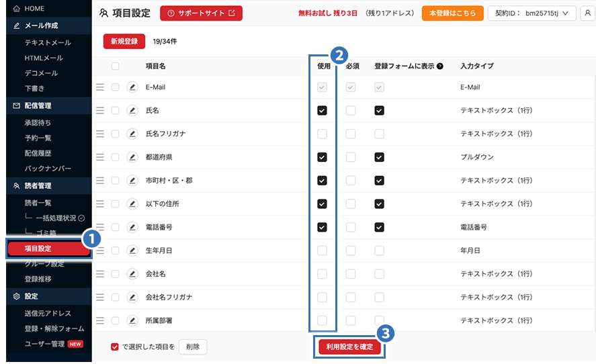Click the edit pencil for 都道府県 row
Viewport: 596px width, 364px height.
click(x=132, y=157)
